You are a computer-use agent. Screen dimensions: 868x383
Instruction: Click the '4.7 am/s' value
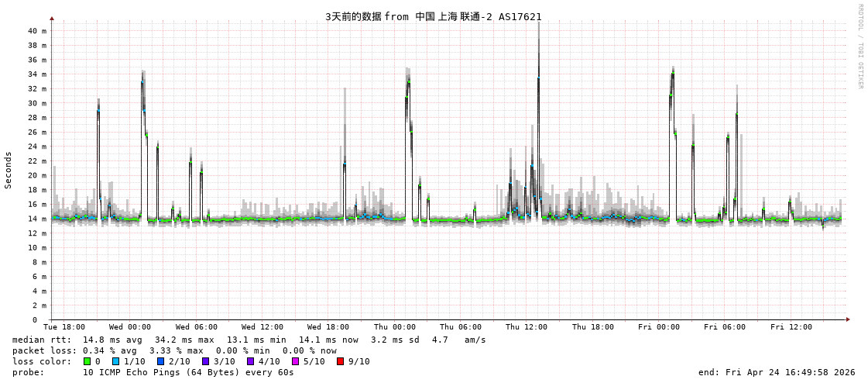point(459,340)
